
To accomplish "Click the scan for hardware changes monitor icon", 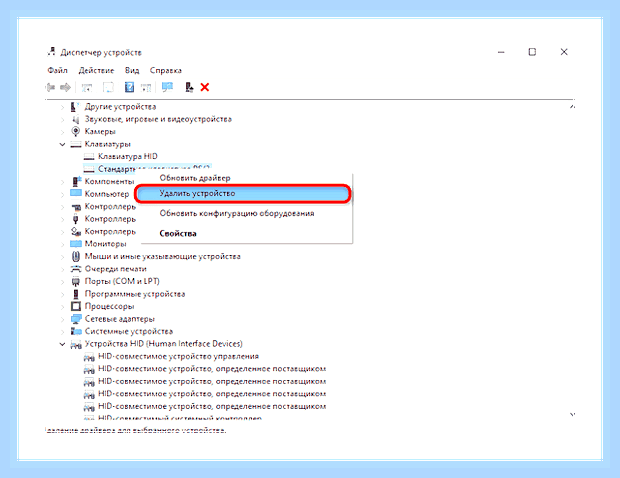I will pyautogui.click(x=167, y=87).
